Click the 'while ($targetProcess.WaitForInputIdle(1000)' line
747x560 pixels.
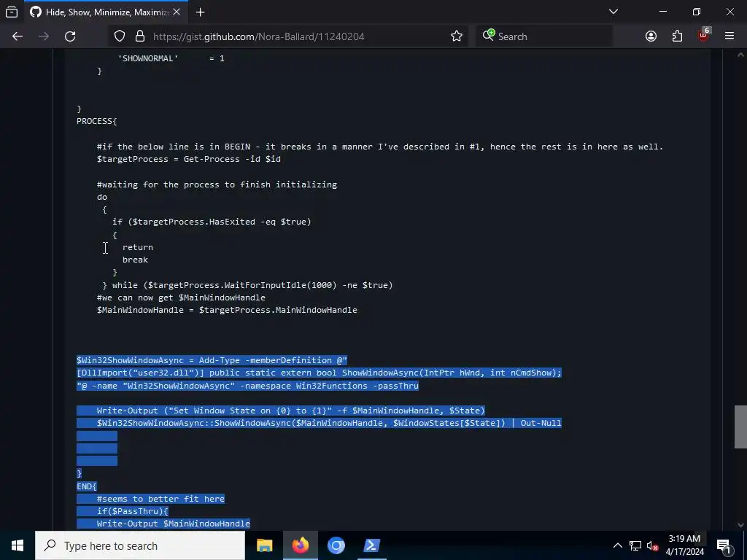[248, 285]
